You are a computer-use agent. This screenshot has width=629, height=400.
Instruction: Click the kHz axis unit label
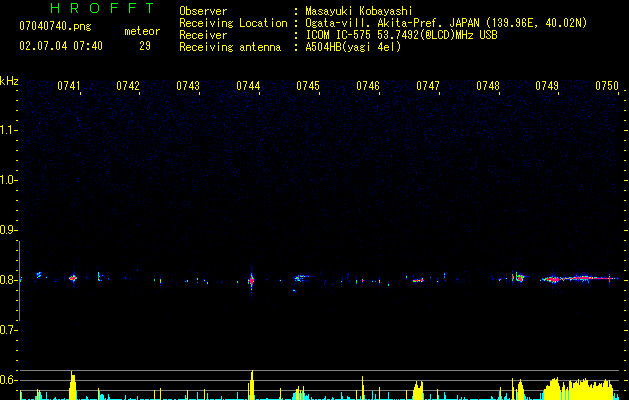pyautogui.click(x=9, y=81)
